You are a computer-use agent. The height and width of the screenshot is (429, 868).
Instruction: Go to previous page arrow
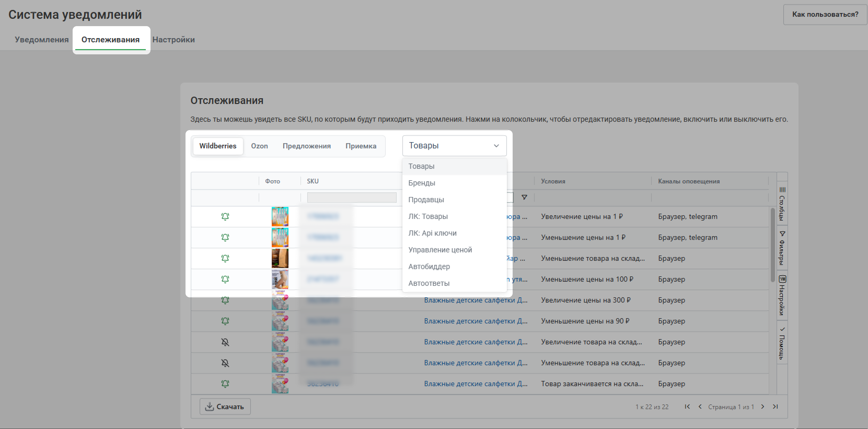point(700,407)
